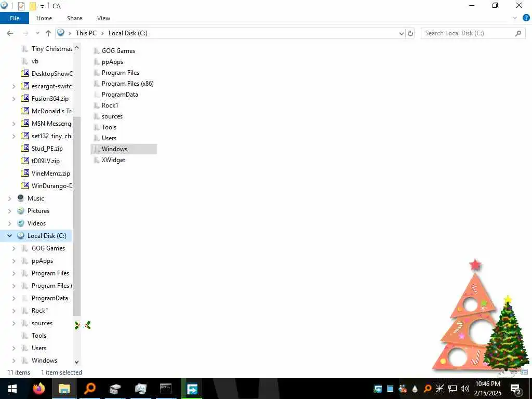
Task: Expand Fusion364.zip in navigation tree
Action: click(14, 99)
